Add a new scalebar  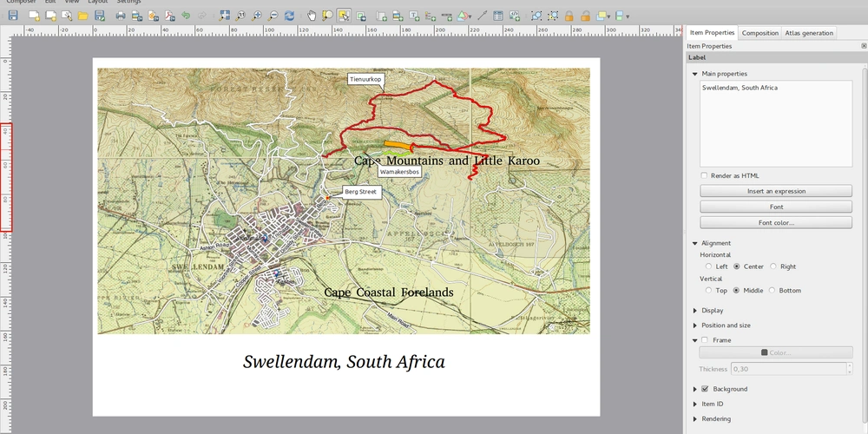click(x=447, y=16)
